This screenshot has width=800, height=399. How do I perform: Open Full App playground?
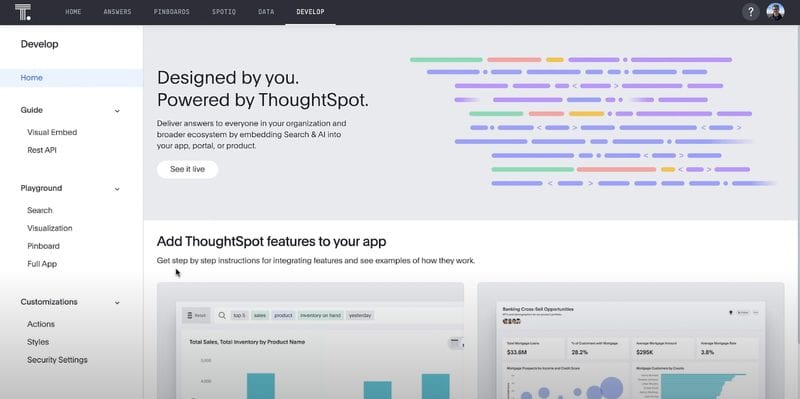click(x=42, y=264)
